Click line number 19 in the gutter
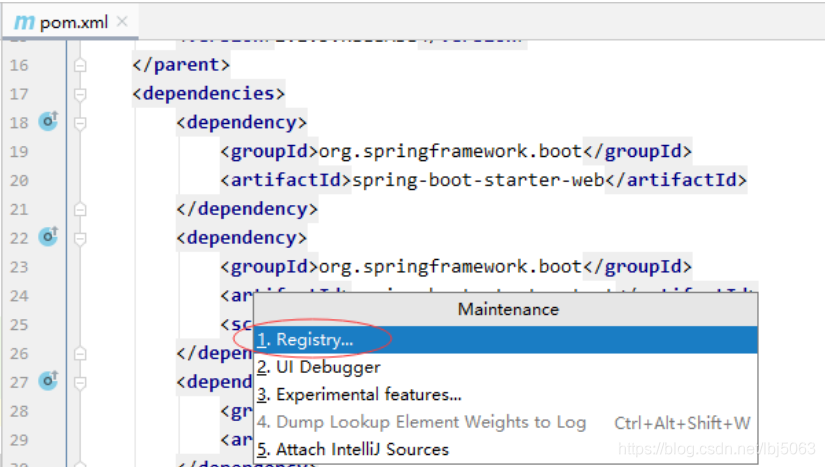This screenshot has height=467, width=825. pos(19,152)
